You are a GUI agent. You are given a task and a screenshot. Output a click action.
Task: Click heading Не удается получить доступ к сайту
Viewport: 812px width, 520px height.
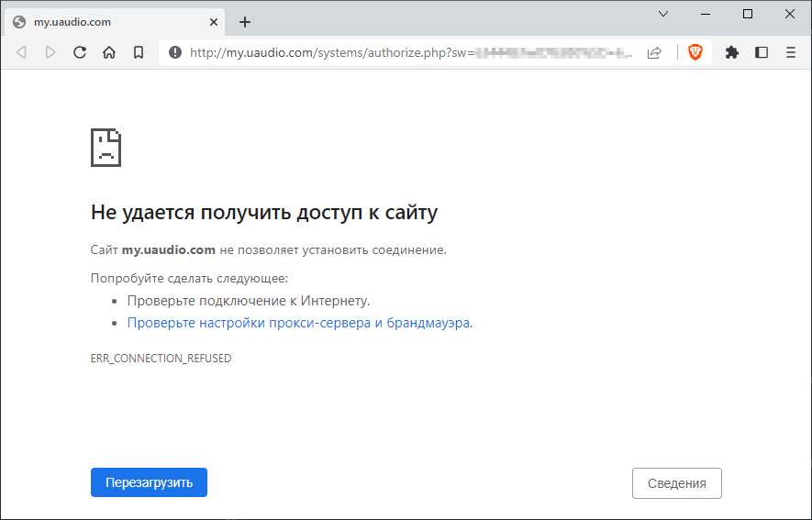264,213
